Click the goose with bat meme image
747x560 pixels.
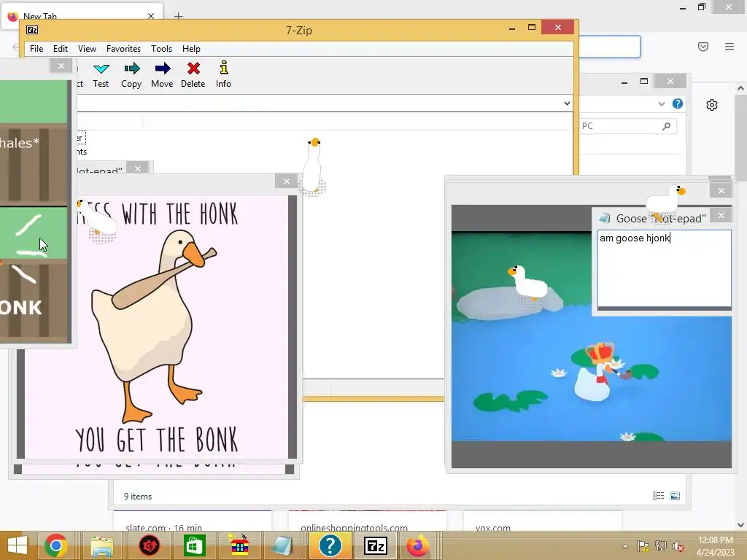157,327
